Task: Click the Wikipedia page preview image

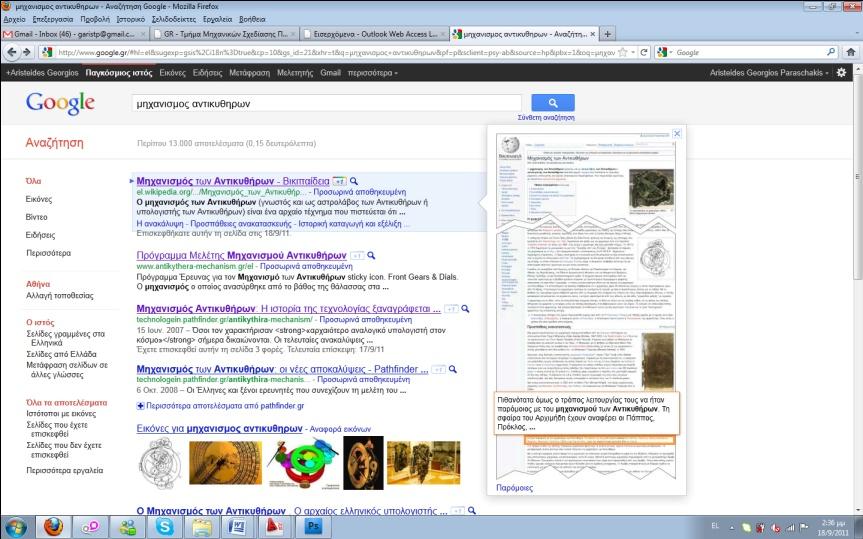Action: point(586,306)
